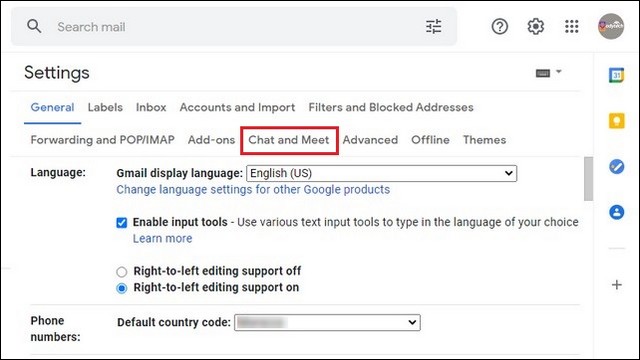
Task: Open the Offline tab
Action: click(x=430, y=140)
